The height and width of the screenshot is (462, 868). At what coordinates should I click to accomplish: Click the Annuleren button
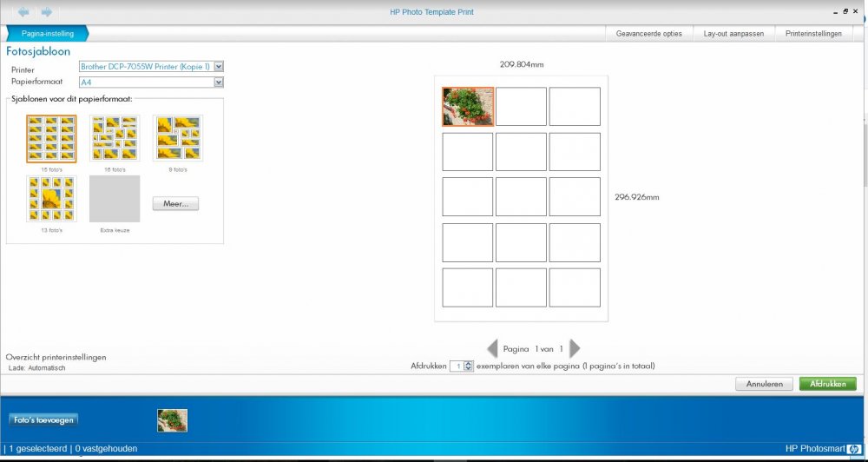[765, 384]
